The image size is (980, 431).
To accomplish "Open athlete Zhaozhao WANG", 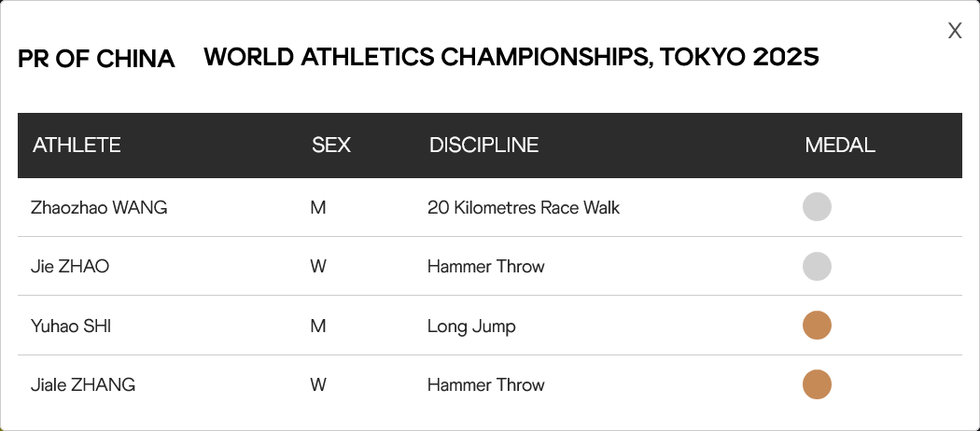I will point(99,207).
